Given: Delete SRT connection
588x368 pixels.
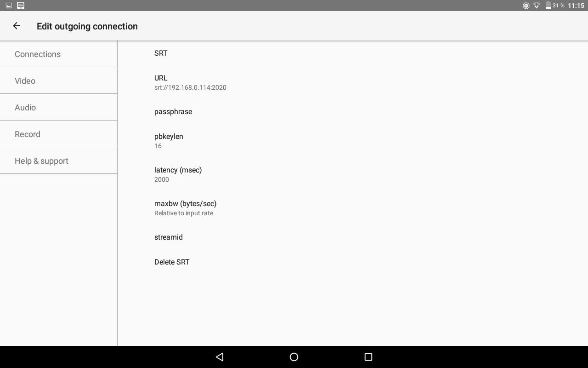Looking at the screenshot, I should (x=353, y=262).
